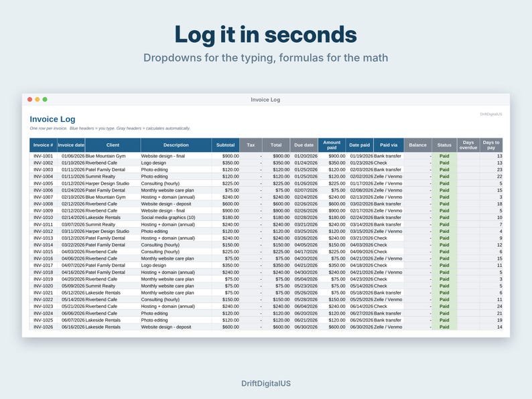Click the Days to pay column header
Image resolution: width=532 pixels, height=399 pixels.
point(491,145)
